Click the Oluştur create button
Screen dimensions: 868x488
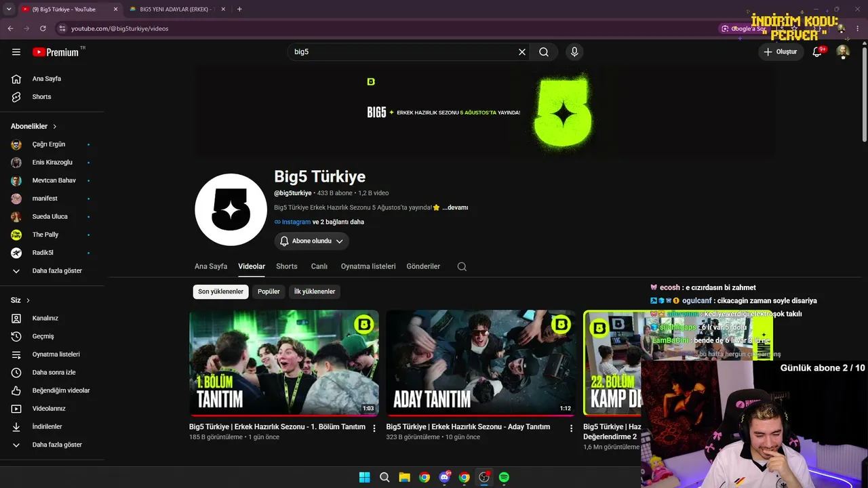tap(781, 52)
